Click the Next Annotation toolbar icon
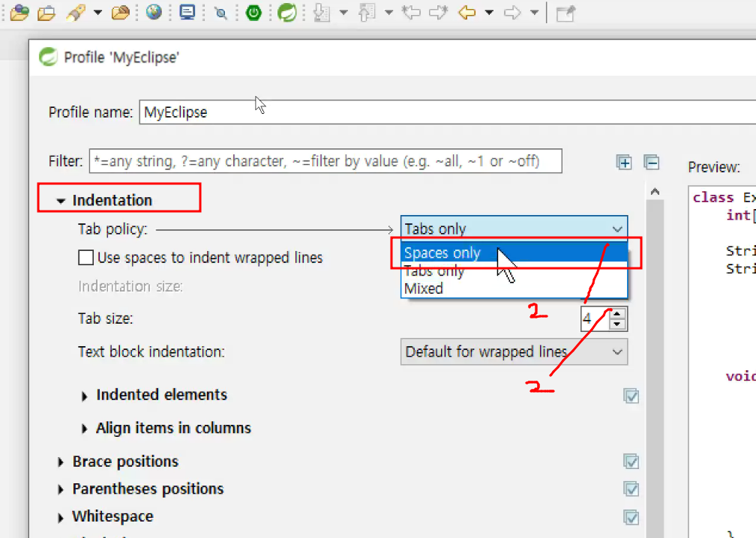Screen dimensions: 756x538 [x=322, y=13]
